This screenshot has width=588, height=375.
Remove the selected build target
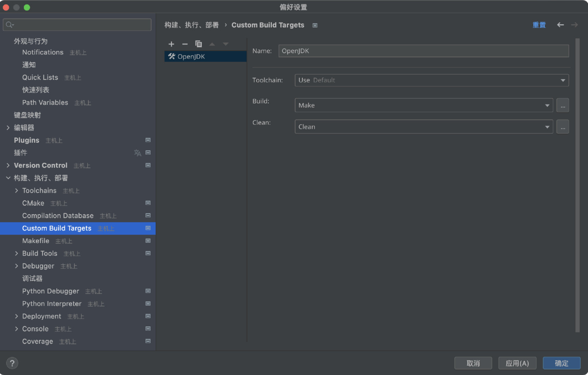point(185,44)
